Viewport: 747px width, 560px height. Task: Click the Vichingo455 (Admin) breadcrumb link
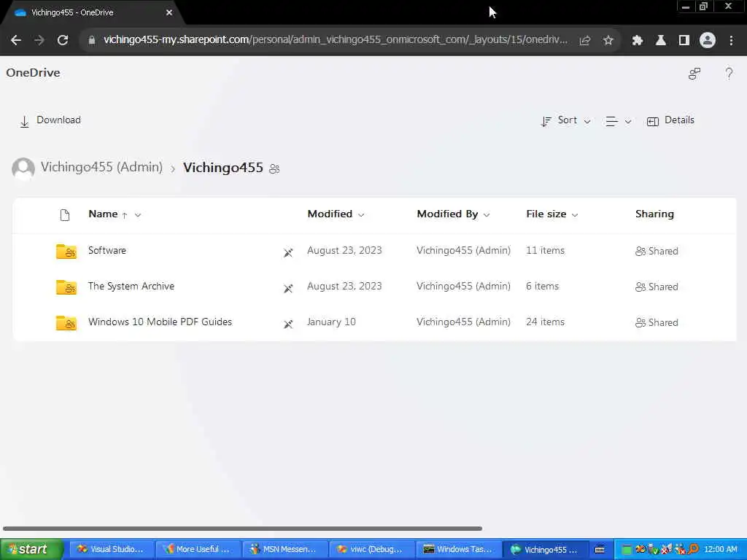pos(101,167)
